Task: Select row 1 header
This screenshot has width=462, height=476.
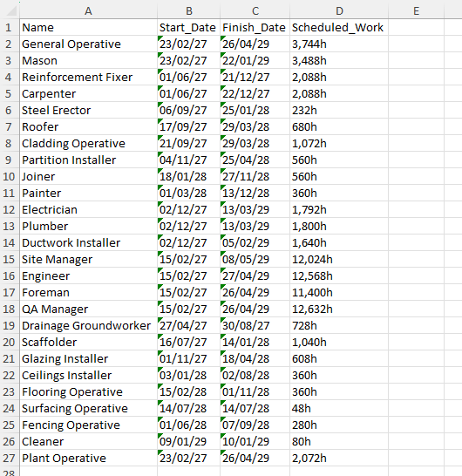Action: coord(9,27)
